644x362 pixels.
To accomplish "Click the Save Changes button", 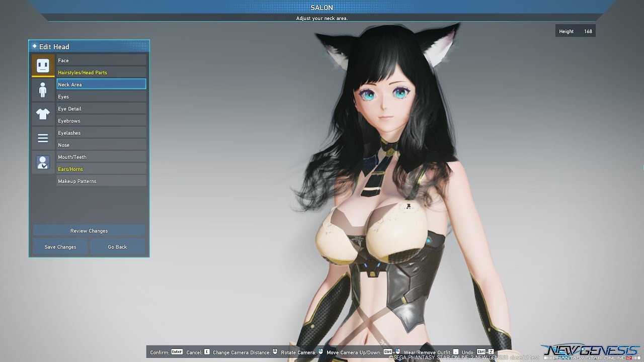I will coord(60,247).
